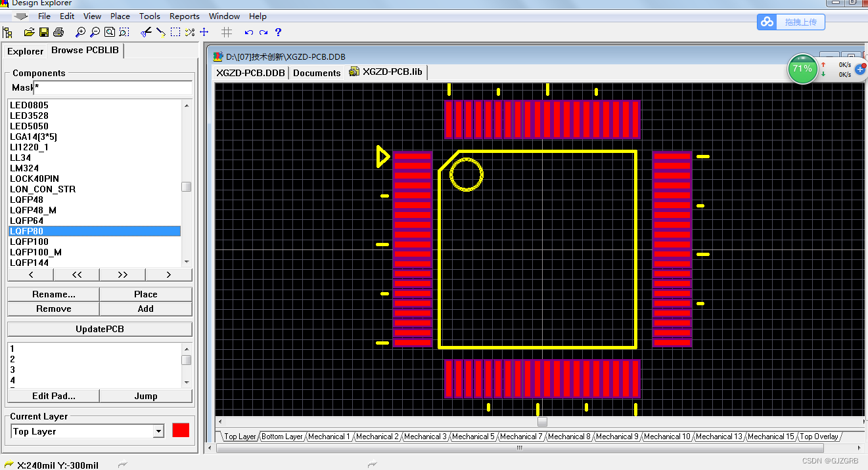Switch to the Browse PCBLIB tab

click(83, 51)
